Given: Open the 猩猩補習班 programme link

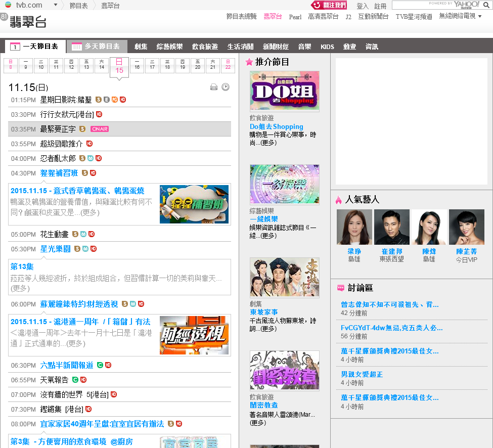Looking at the screenshot, I should click(59, 173).
